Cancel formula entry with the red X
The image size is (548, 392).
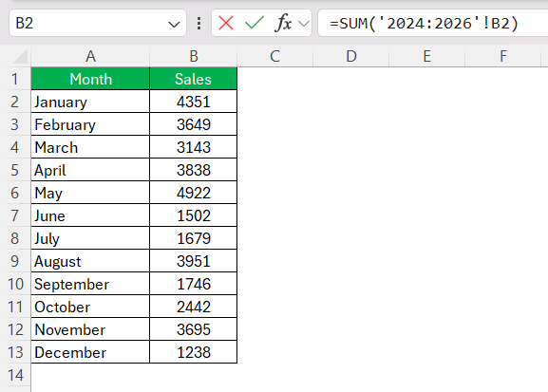tap(226, 24)
